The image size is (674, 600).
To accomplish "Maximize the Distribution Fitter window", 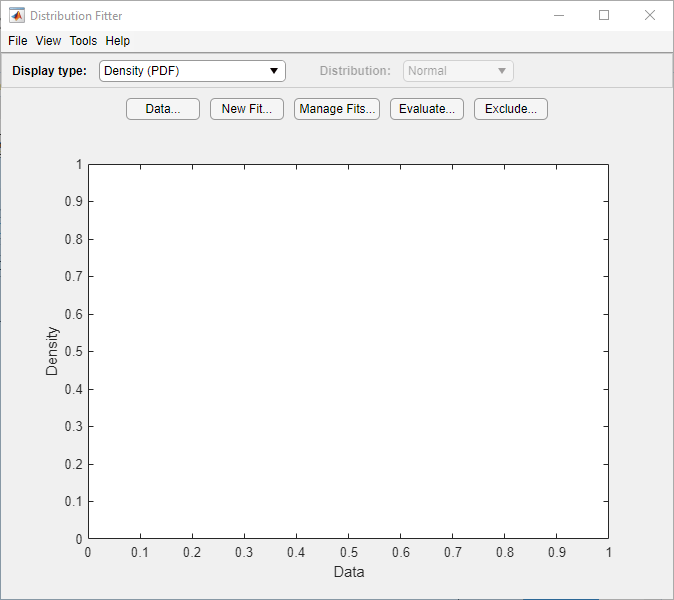I will (604, 15).
